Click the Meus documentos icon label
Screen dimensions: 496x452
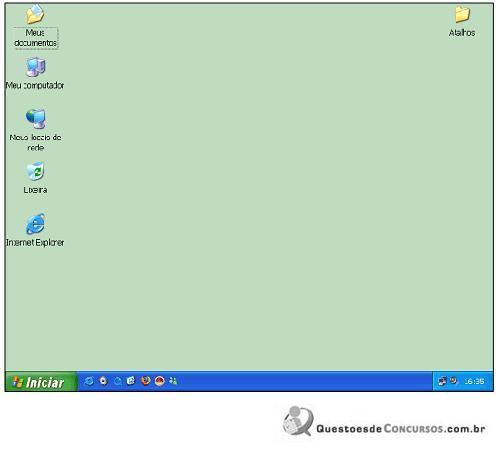tap(35, 38)
